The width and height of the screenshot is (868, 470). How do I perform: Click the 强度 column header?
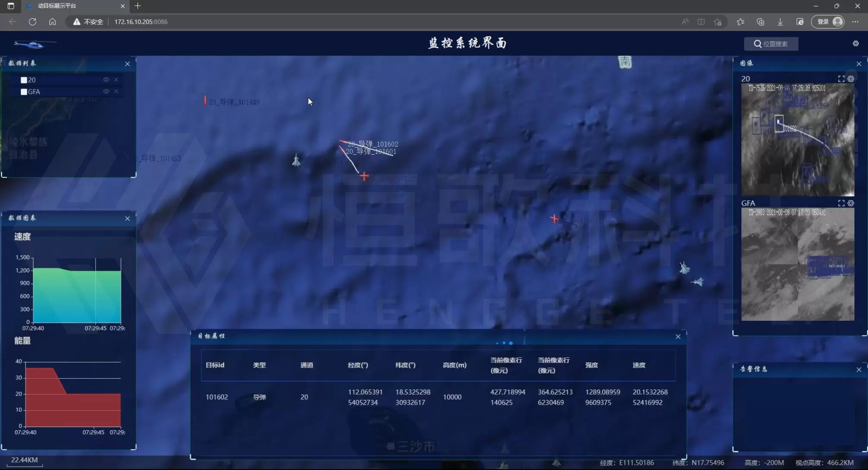[x=591, y=365]
